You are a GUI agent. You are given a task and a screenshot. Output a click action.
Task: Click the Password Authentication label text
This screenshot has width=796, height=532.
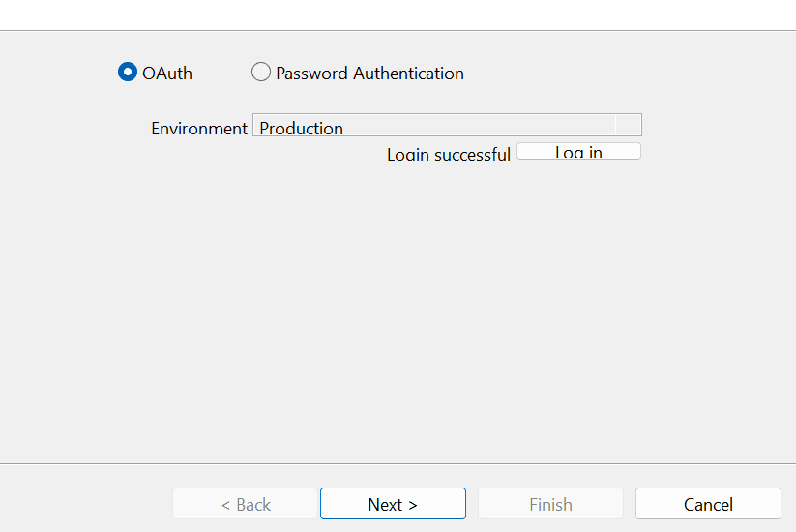tap(369, 74)
